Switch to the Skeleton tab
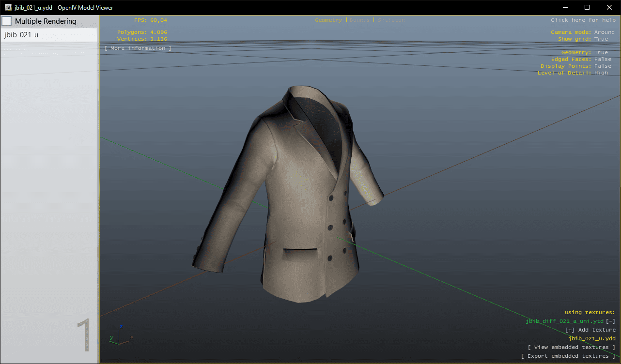Screen dimensions: 621x364 (x=391, y=20)
